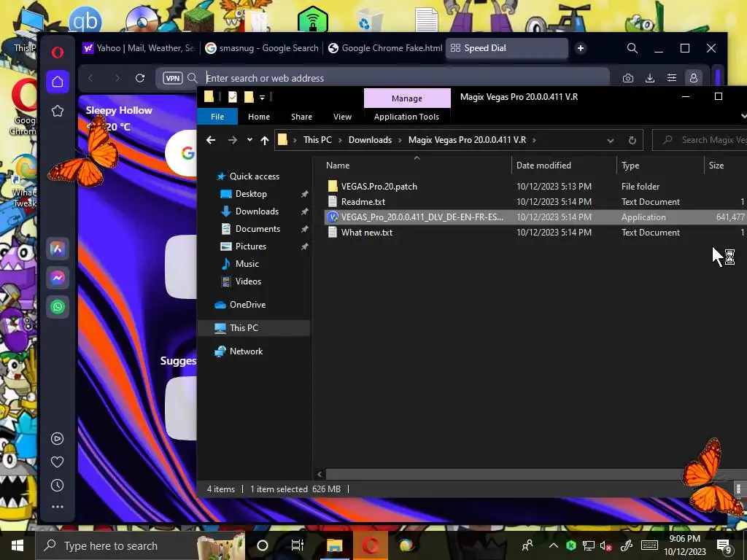This screenshot has height=560, width=747.
Task: Switch to smasnug Google Search tab
Action: pyautogui.click(x=262, y=48)
